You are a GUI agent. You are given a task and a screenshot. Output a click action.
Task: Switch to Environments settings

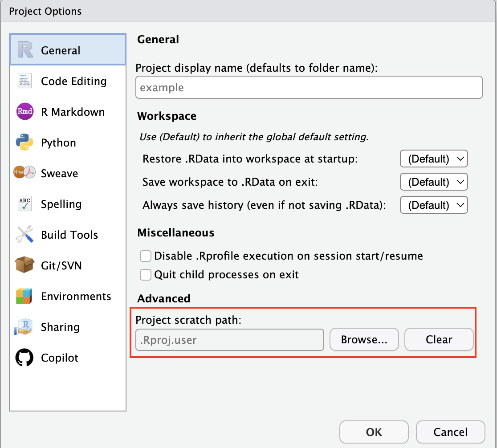68,296
